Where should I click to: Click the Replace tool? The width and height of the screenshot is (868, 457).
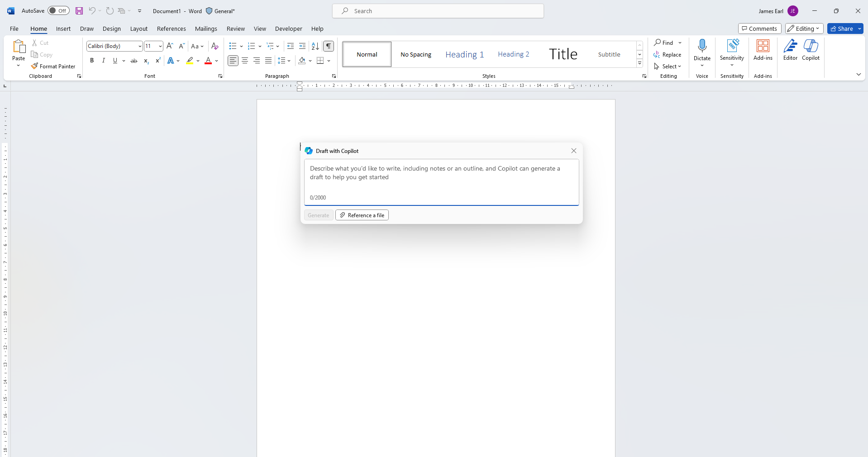(668, 54)
